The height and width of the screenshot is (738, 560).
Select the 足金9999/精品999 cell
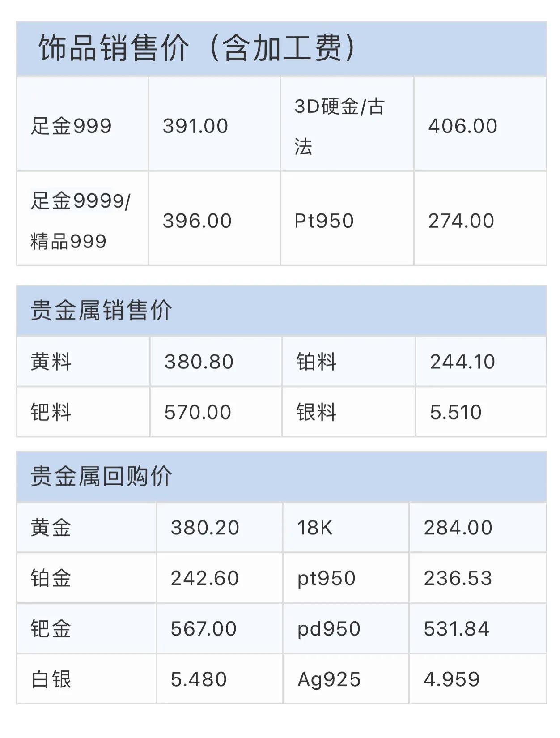coord(81,221)
